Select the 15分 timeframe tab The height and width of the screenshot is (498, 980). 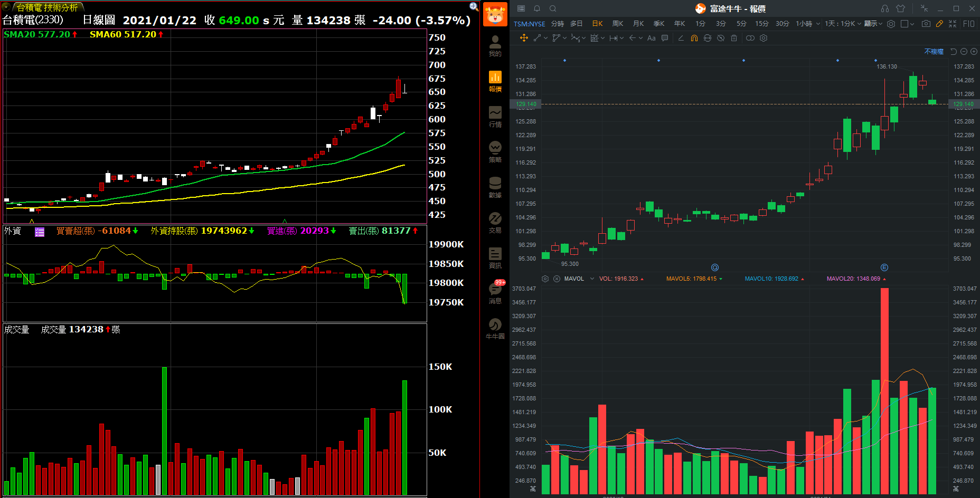[761, 24]
